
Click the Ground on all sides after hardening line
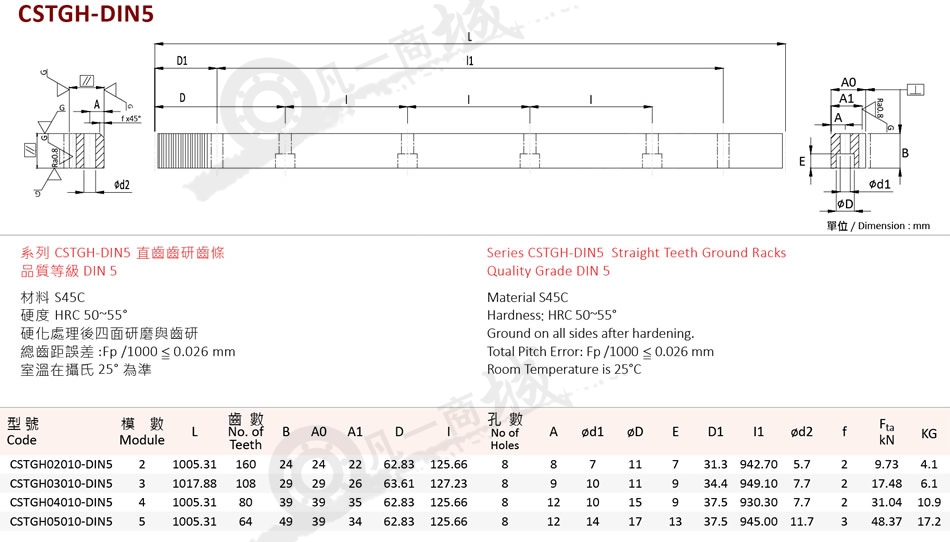(x=590, y=333)
